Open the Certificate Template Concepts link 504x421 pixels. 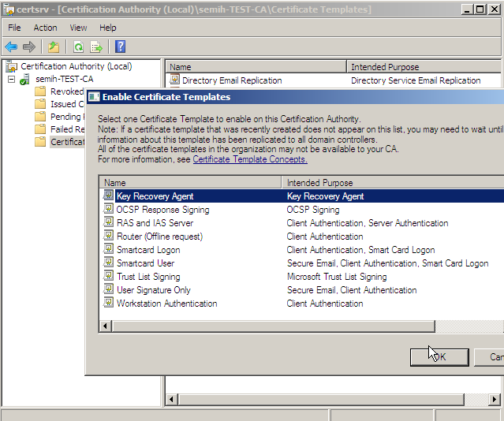[250, 159]
